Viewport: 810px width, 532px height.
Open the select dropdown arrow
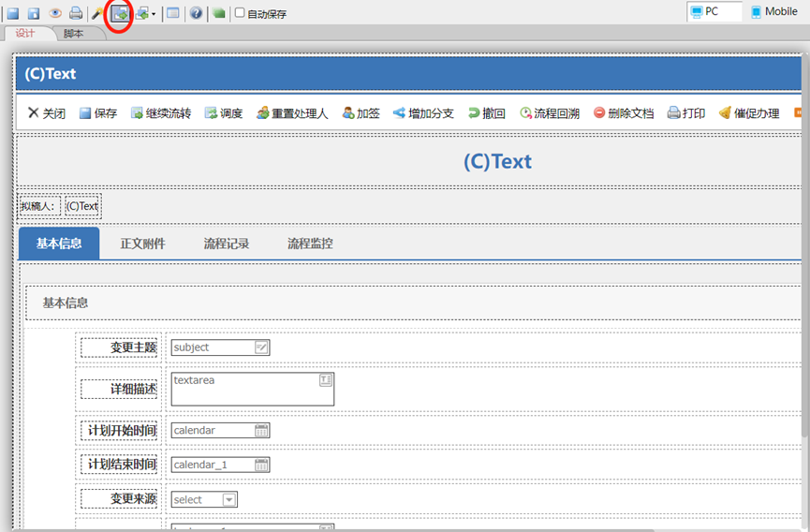228,499
